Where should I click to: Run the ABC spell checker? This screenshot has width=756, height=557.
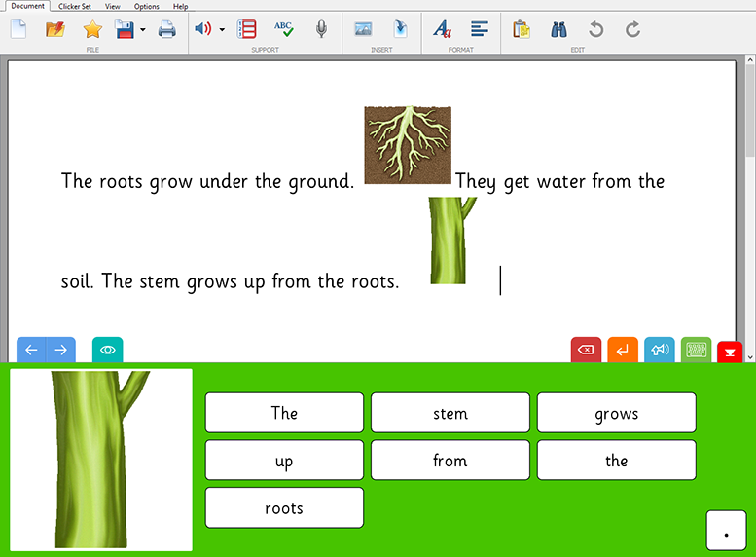tap(283, 29)
